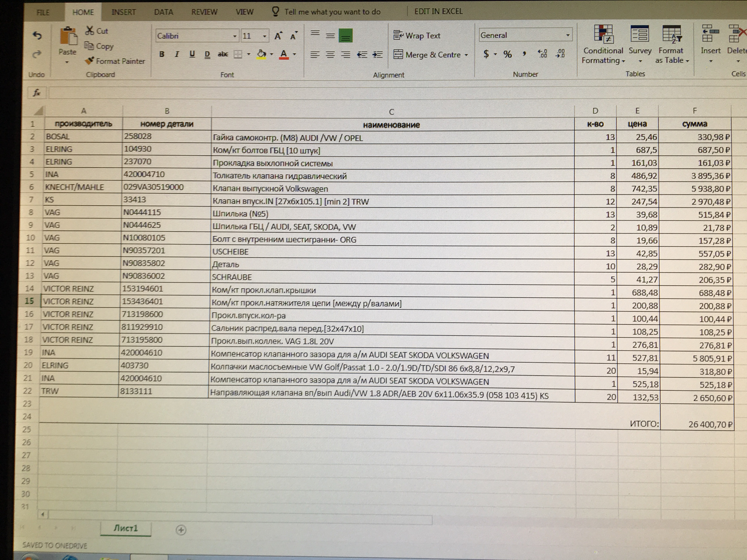Click the Conditional Formatting icon
Image resolution: width=747 pixels, height=560 pixels.
point(603,34)
